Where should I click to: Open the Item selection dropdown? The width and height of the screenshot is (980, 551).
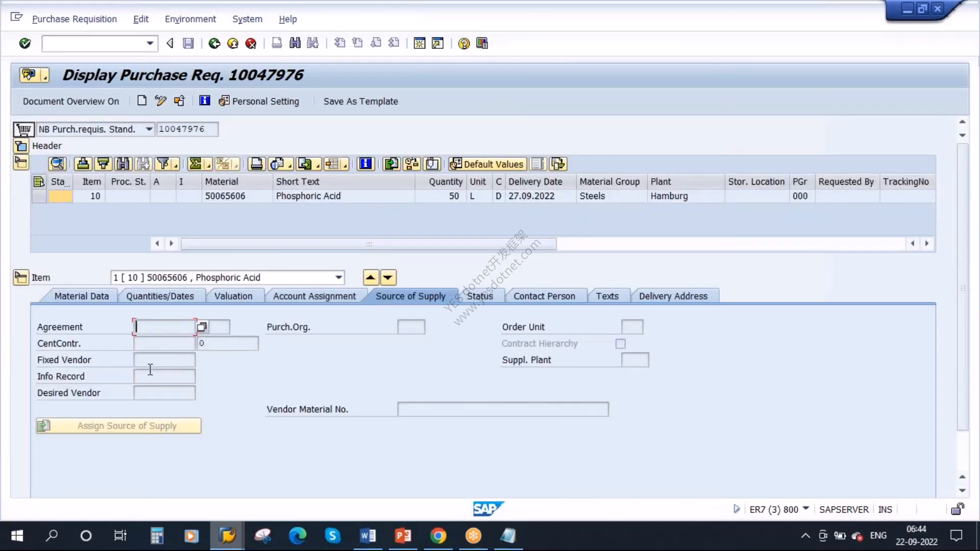338,278
